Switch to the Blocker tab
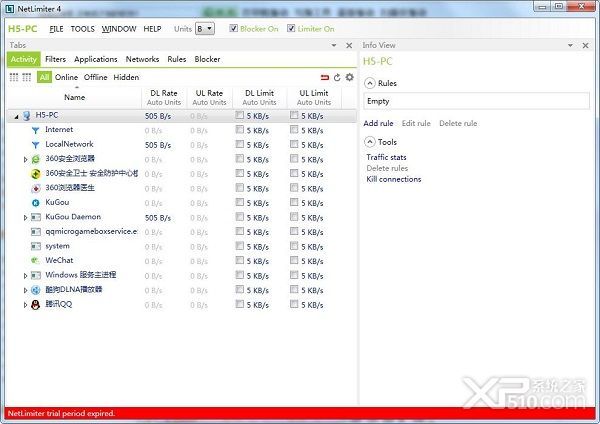600x424 pixels. point(207,59)
